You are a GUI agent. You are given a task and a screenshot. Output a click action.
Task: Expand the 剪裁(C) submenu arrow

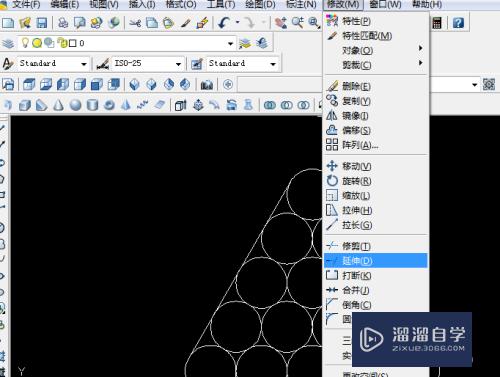tap(421, 63)
